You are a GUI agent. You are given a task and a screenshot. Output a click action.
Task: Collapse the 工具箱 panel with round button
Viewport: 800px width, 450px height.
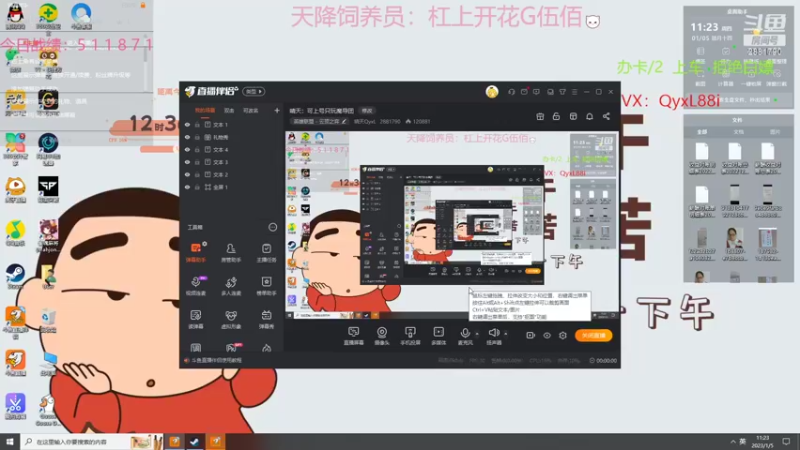click(x=272, y=227)
